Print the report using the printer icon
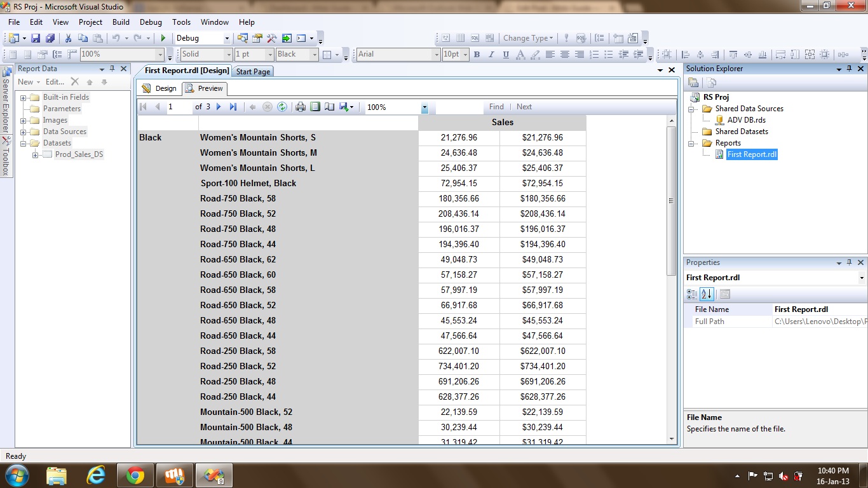The image size is (868, 488). coord(301,107)
